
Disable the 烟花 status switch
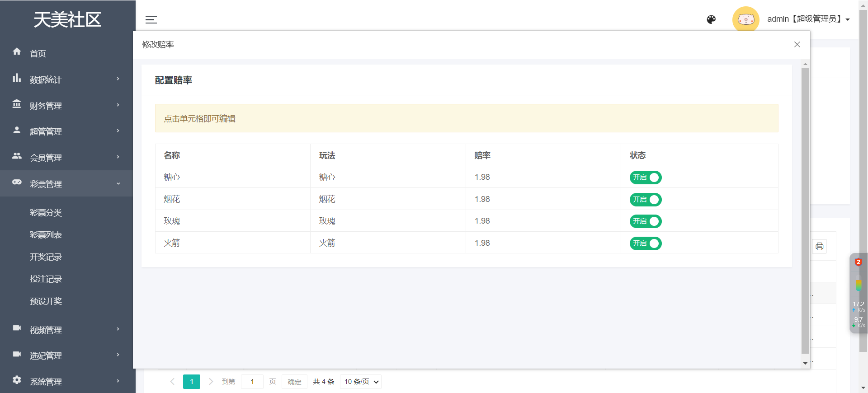pyautogui.click(x=646, y=200)
